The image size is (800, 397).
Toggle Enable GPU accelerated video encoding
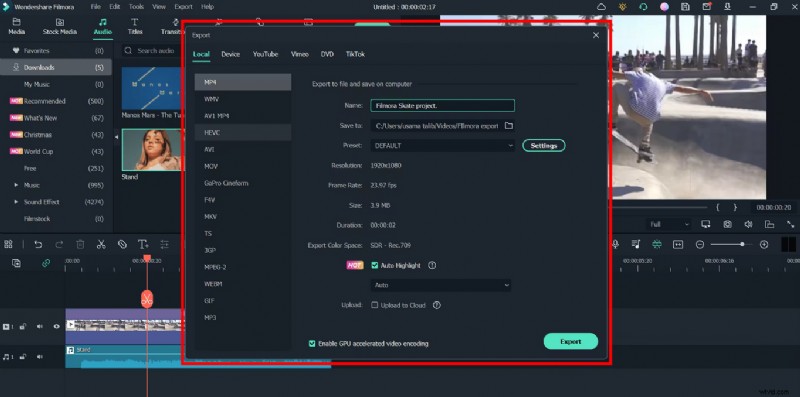coord(312,343)
